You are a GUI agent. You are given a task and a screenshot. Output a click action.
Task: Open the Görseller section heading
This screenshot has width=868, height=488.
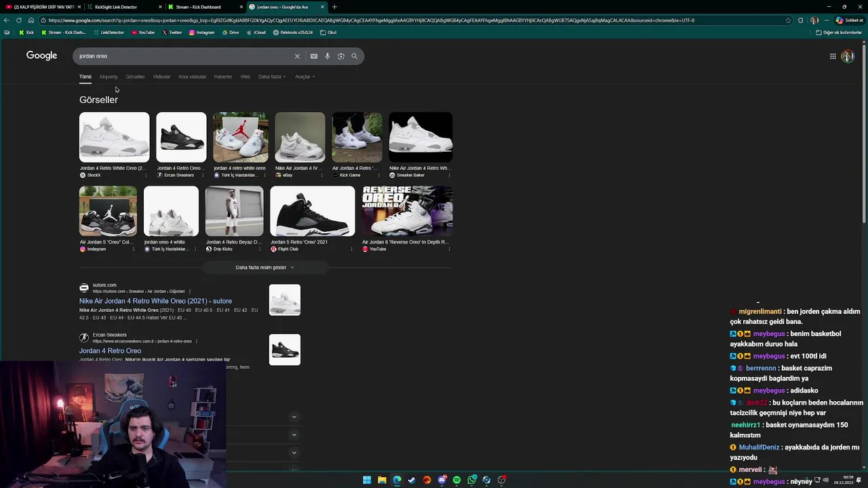(x=98, y=100)
